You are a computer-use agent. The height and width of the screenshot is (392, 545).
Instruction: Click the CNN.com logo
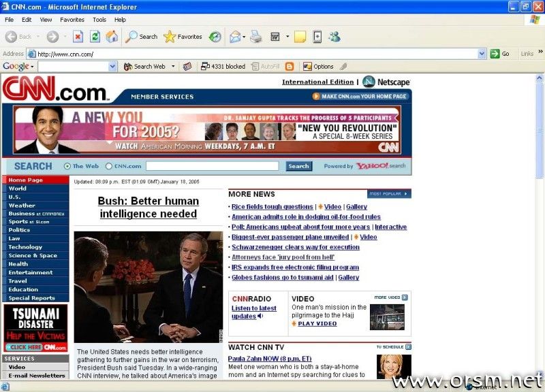(56, 89)
